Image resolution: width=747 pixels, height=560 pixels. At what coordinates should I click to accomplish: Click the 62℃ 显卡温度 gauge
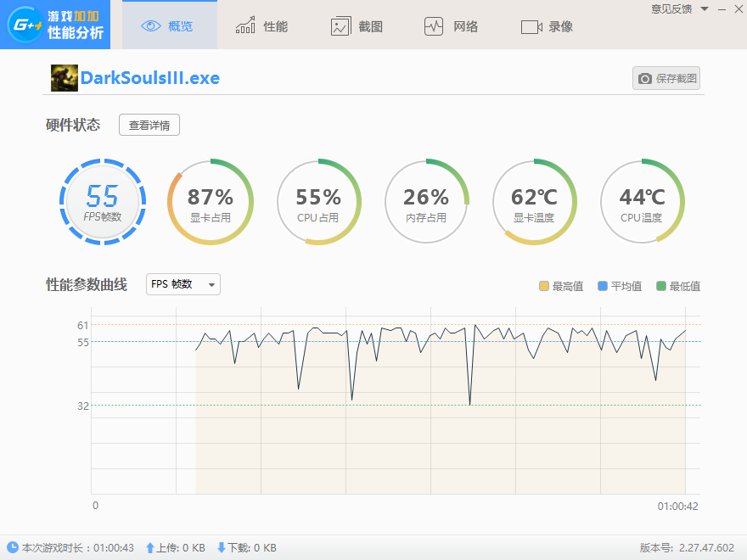pyautogui.click(x=534, y=202)
